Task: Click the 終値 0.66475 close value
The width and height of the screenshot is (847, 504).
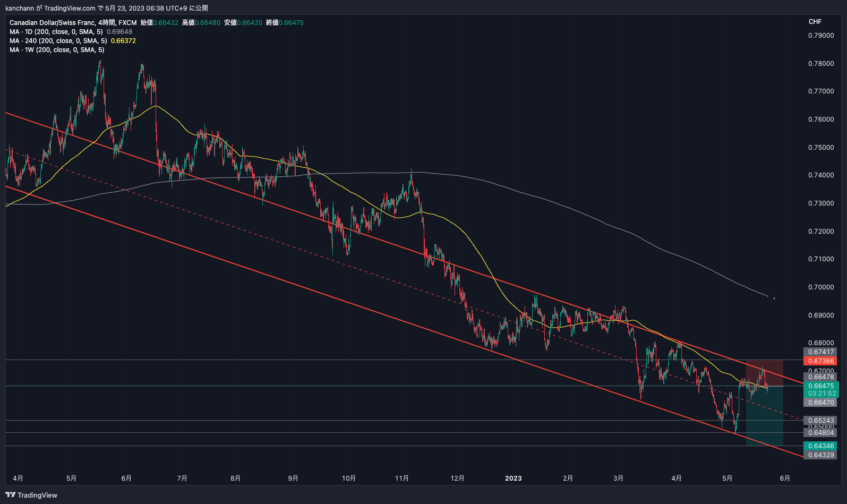Action: (285, 23)
